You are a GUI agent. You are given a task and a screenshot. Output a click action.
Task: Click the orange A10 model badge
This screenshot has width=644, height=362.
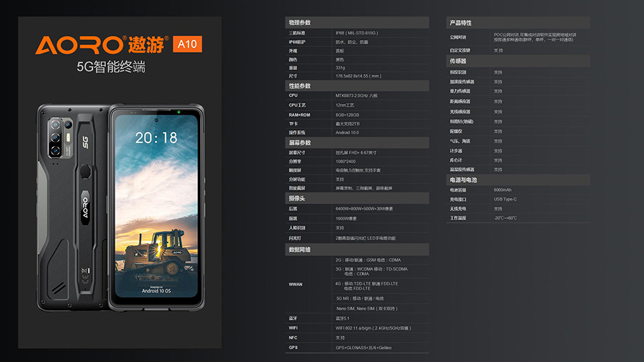(x=187, y=44)
